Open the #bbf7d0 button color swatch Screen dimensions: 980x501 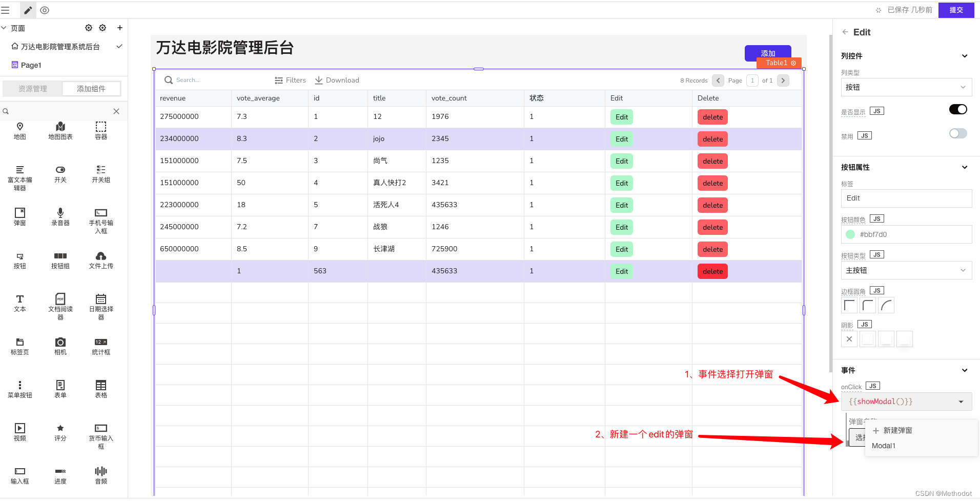tap(850, 234)
